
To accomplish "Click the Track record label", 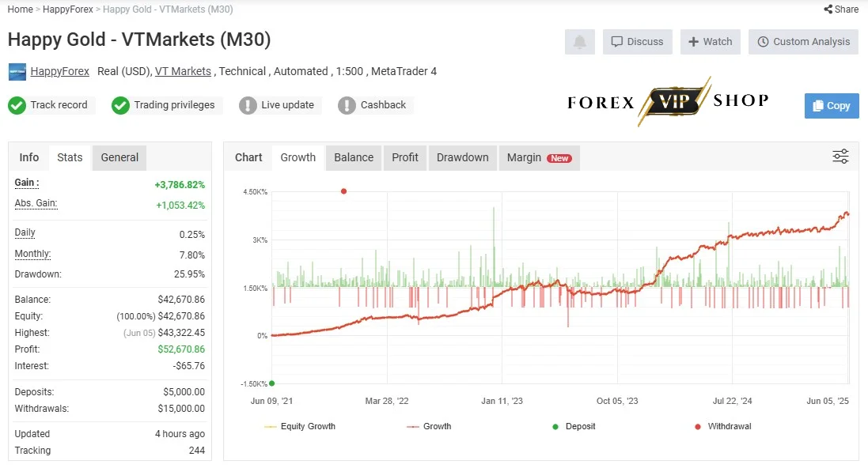I will [59, 105].
